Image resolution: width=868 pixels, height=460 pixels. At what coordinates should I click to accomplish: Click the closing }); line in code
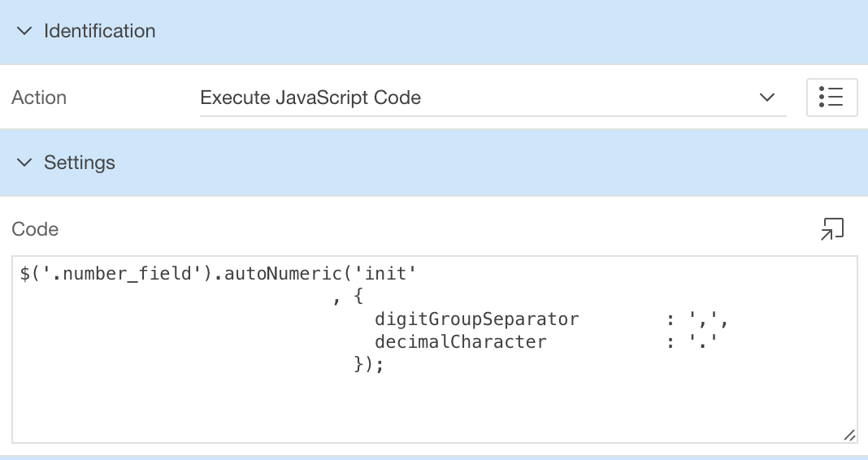(368, 365)
